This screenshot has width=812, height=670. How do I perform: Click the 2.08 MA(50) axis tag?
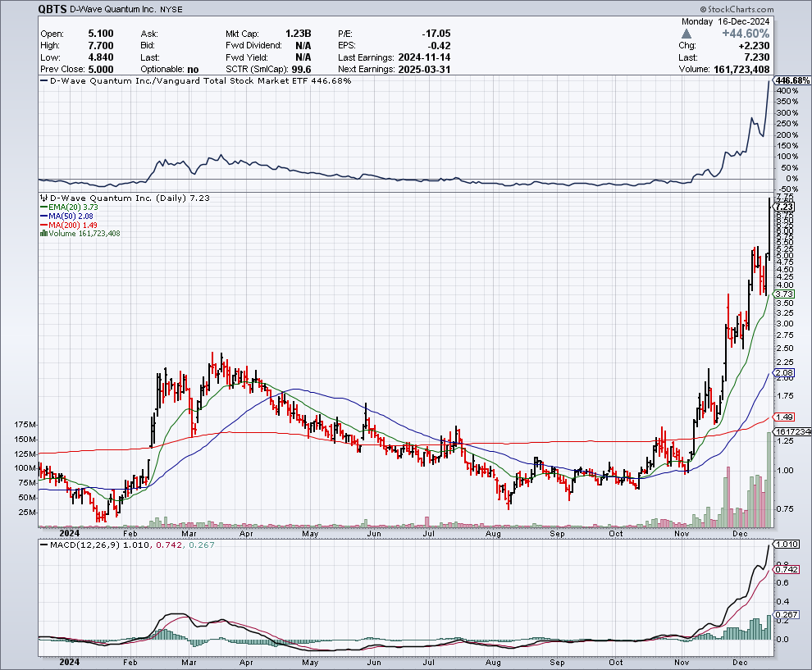(x=785, y=373)
